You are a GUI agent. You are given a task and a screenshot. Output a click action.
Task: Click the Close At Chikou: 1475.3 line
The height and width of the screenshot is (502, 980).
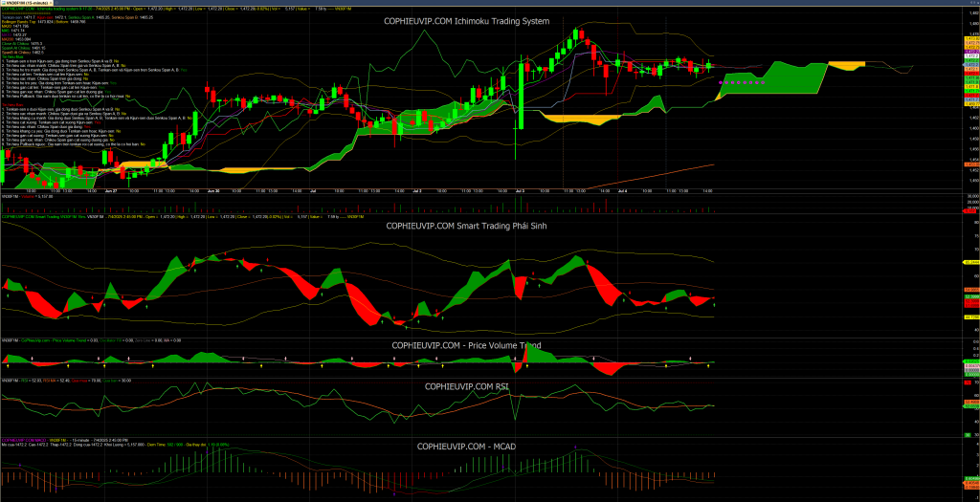pos(22,44)
